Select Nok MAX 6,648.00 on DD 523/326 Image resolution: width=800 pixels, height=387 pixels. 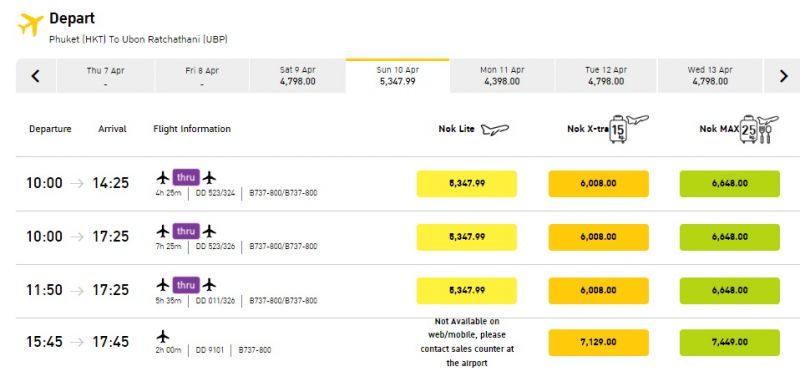730,237
